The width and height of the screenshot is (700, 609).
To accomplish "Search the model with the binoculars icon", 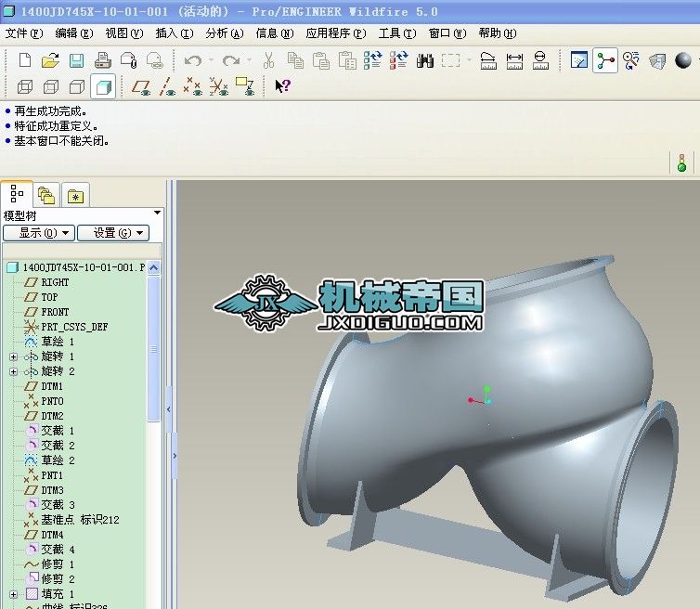I will [x=425, y=59].
